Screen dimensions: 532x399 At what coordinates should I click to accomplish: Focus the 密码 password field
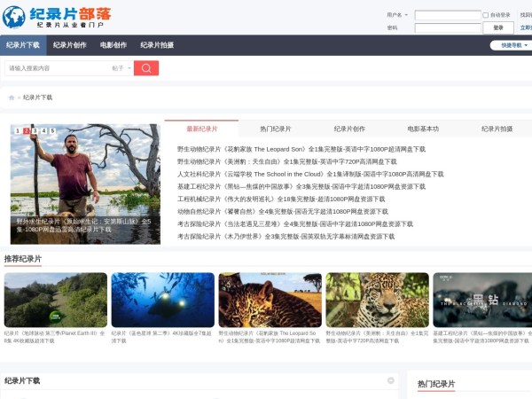(x=448, y=27)
